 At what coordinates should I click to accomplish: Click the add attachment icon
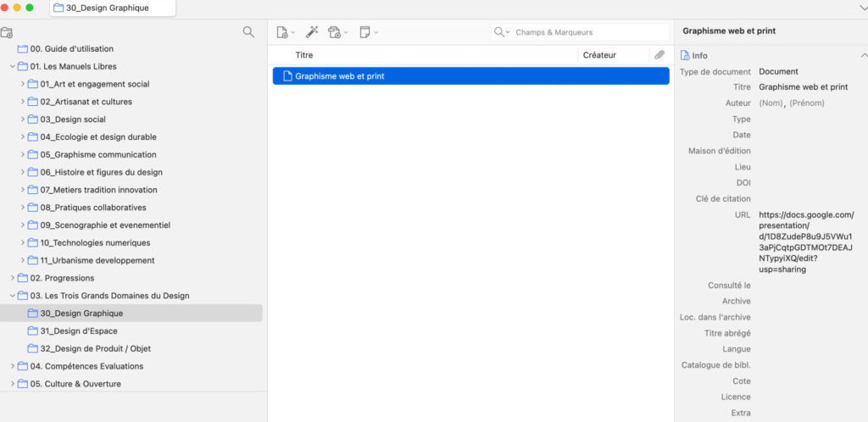point(334,33)
